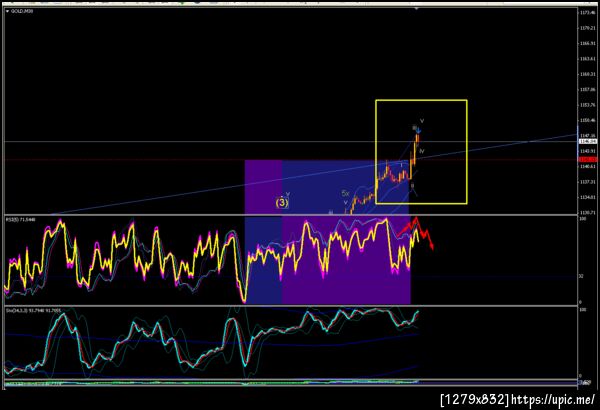Click the 1134.01 price axis value

tap(588, 197)
